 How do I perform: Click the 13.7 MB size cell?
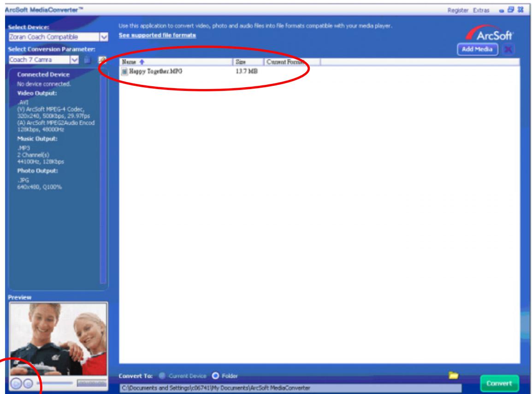click(247, 72)
